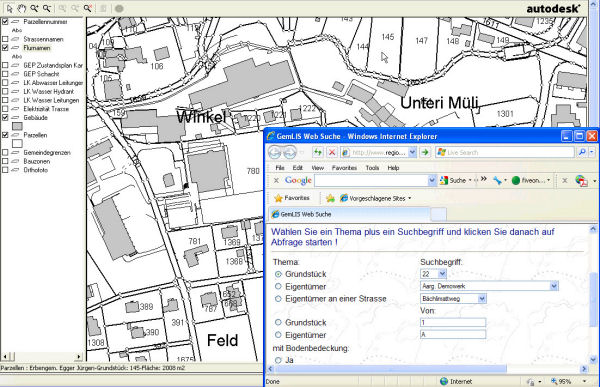Viewport: 600px width, 387px height.
Task: Click the layer panel horizontal scrollbar right arrow
Action: pyautogui.click(x=79, y=356)
